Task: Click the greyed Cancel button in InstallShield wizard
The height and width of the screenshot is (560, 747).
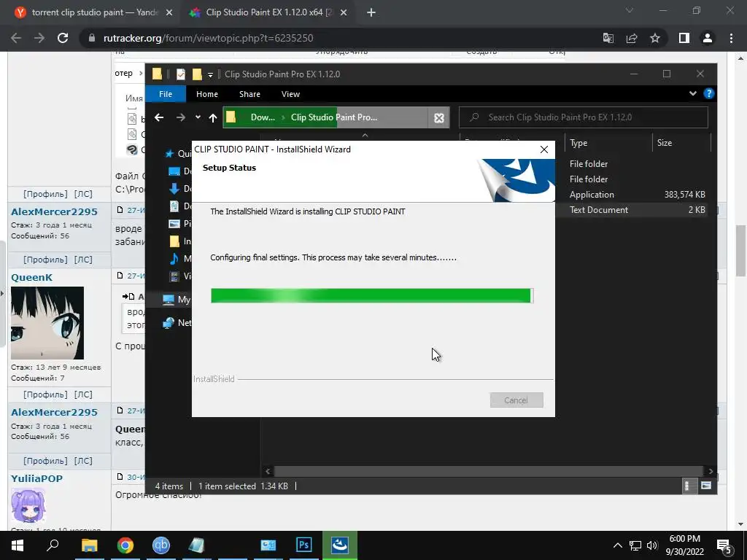Action: click(x=516, y=400)
